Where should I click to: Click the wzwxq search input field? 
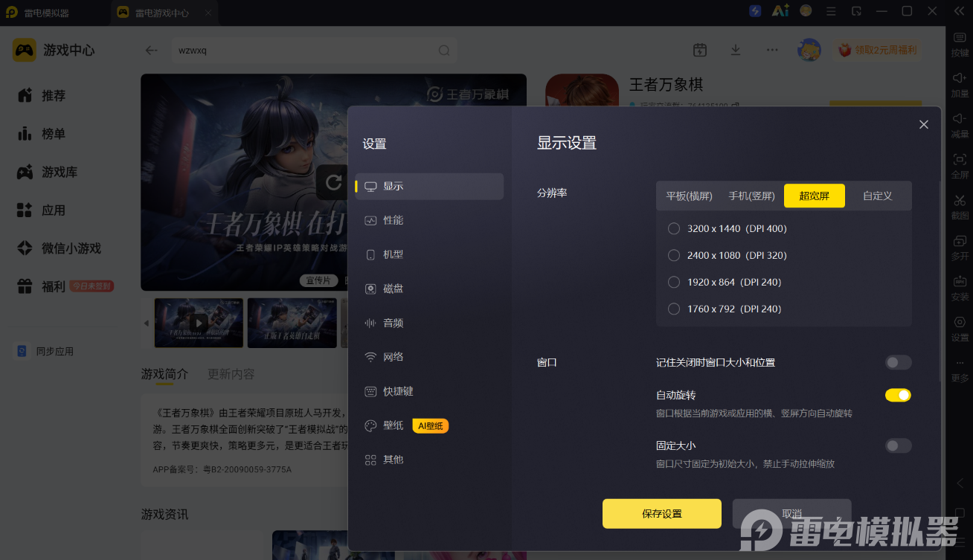click(313, 51)
